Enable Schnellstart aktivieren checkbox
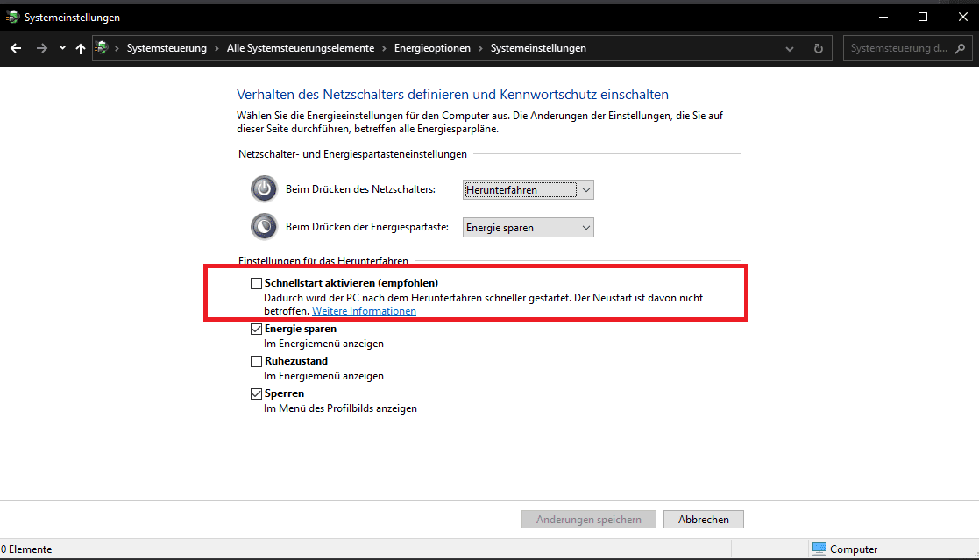 coord(256,283)
